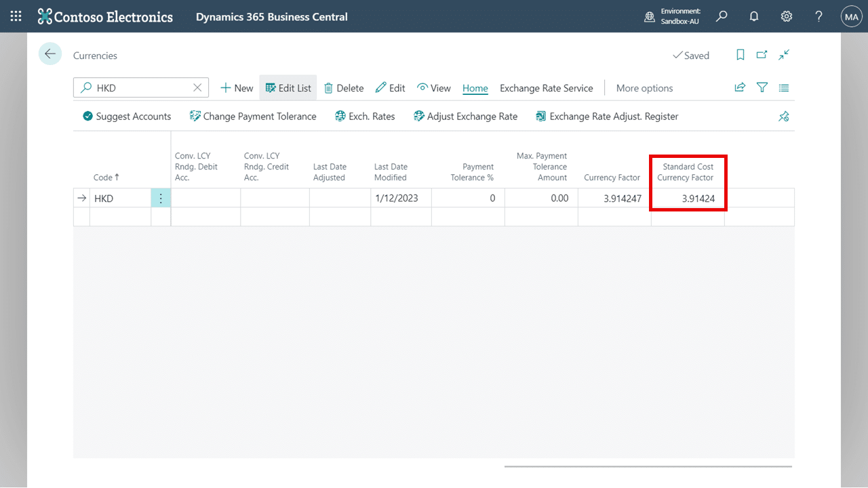868x488 pixels.
Task: Select the Home tab
Action: point(475,88)
